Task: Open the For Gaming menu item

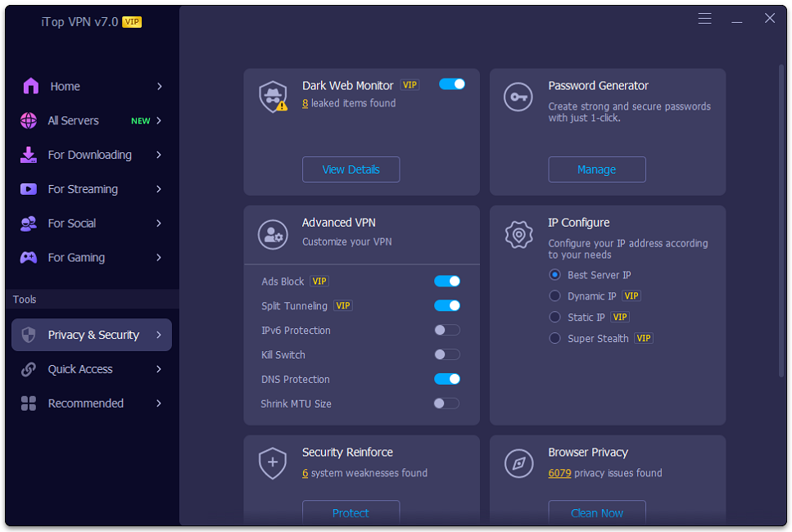Action: [92, 258]
